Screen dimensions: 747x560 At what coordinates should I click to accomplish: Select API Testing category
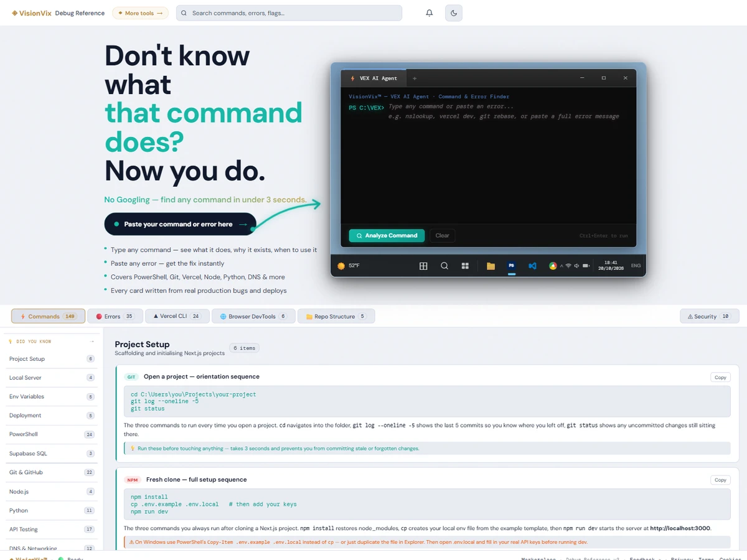[x=51, y=530]
